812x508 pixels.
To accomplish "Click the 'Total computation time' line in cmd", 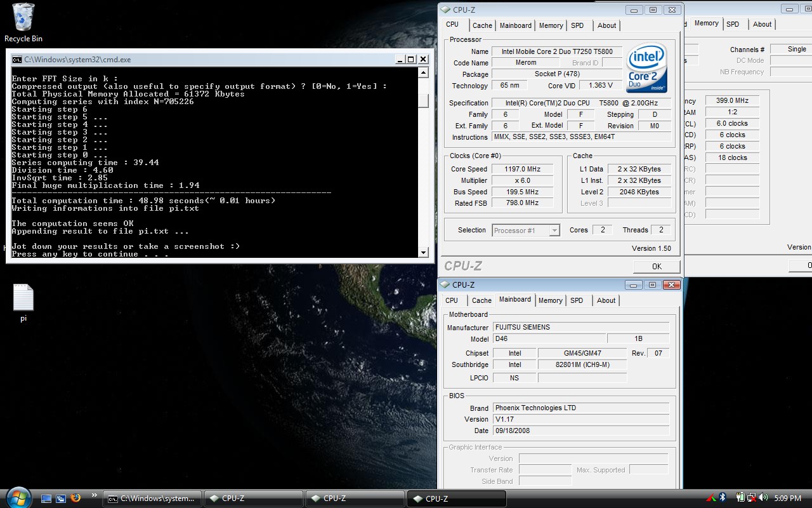I will point(143,201).
